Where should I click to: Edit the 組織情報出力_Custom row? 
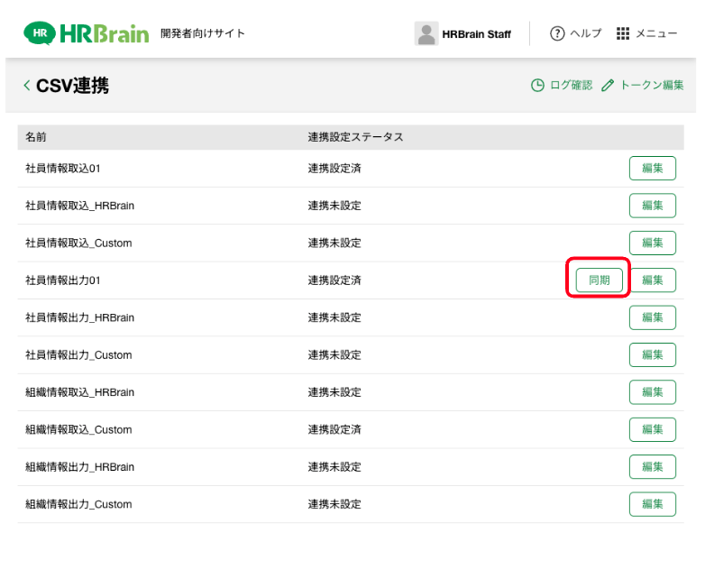(x=652, y=504)
